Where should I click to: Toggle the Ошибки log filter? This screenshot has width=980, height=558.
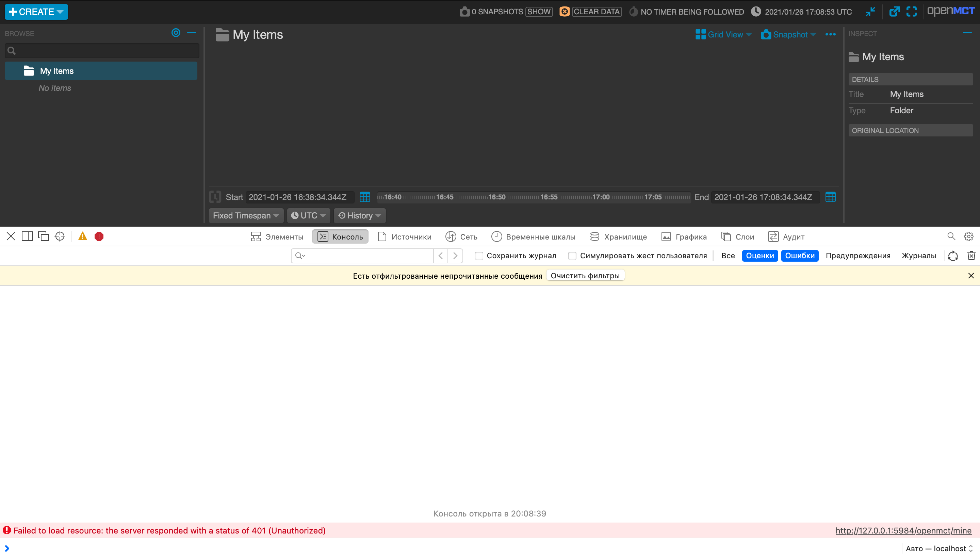tap(800, 256)
